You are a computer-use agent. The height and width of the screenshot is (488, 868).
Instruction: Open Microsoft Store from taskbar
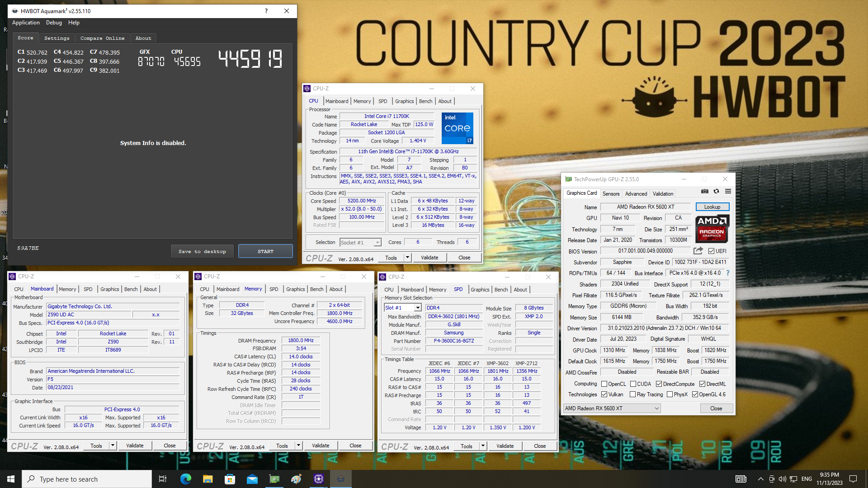(230, 479)
